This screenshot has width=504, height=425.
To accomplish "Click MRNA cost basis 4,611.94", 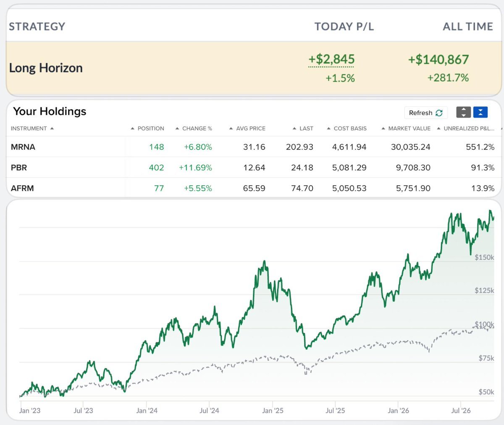I will click(x=349, y=147).
